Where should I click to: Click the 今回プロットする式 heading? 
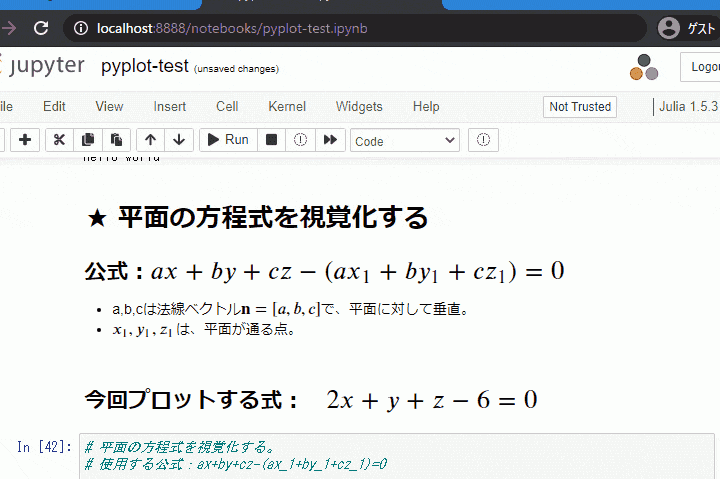point(311,400)
